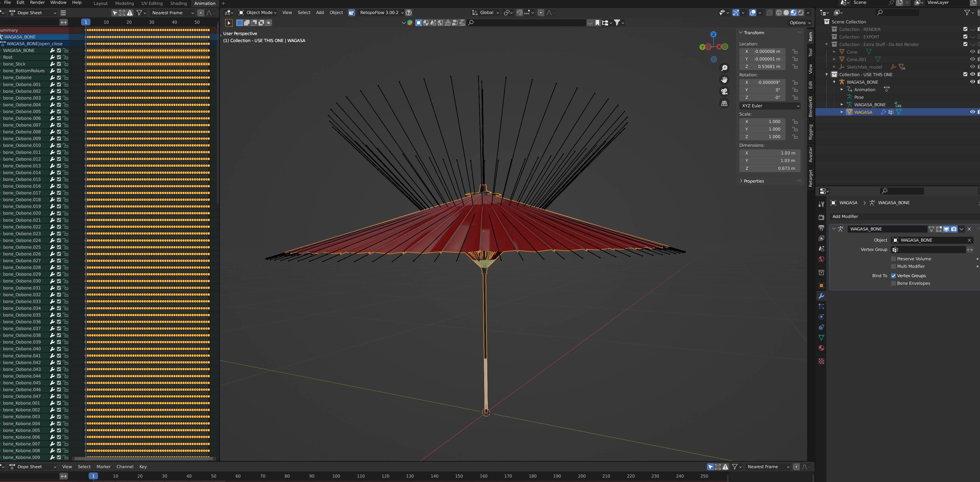The height and width of the screenshot is (482, 980).
Task: Open the Render menu
Action: (37, 3)
